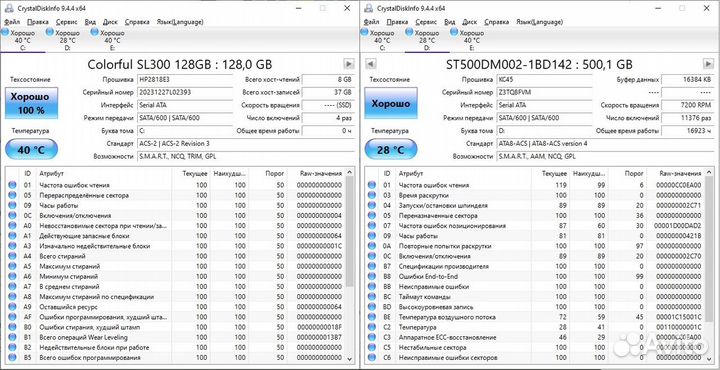Click status icon for Оставшийся ресурс row
Viewport: 720px width, 370px height.
(12, 307)
